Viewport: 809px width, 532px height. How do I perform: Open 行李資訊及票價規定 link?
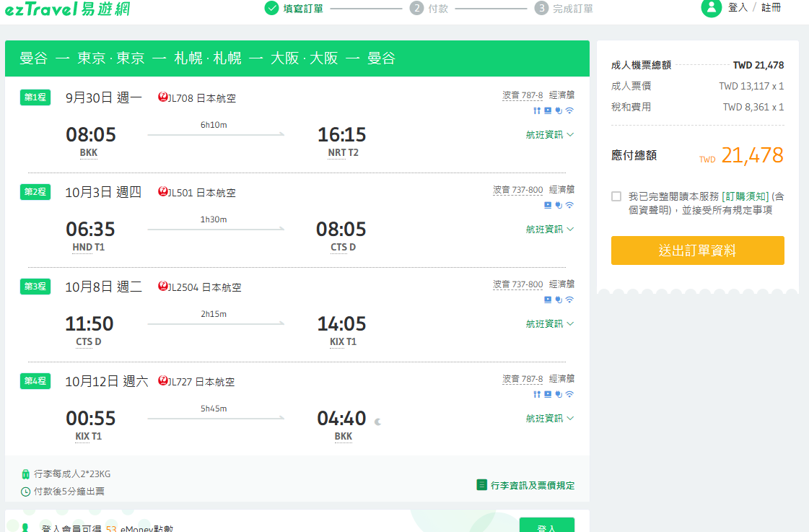(533, 486)
